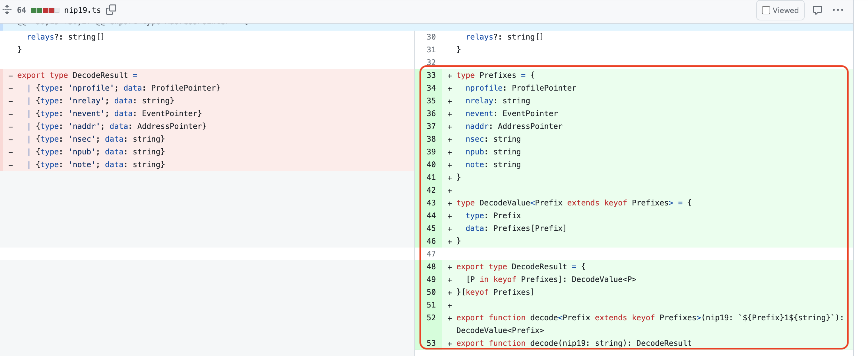Open the three-dot file options menu

pyautogui.click(x=838, y=10)
